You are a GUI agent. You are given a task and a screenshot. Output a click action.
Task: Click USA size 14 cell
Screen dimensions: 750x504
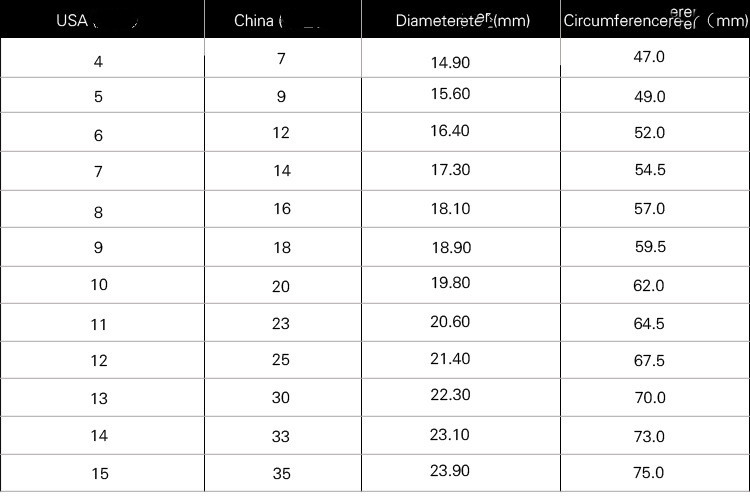pyautogui.click(x=98, y=435)
